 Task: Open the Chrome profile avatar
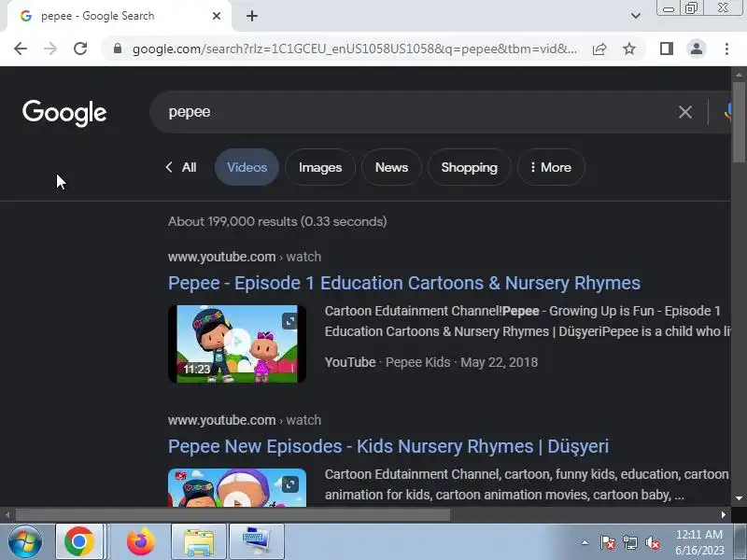pyautogui.click(x=697, y=49)
